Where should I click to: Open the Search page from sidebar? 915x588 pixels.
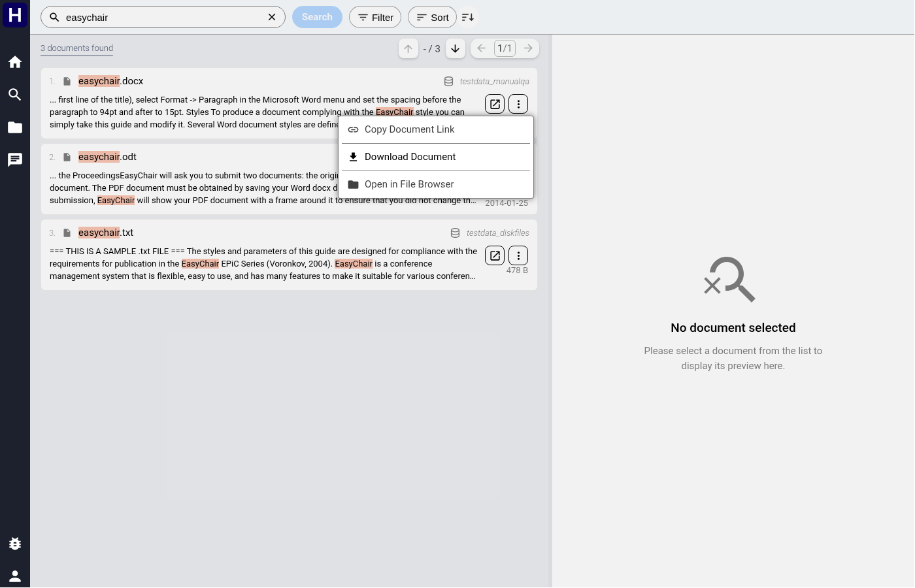tap(15, 95)
